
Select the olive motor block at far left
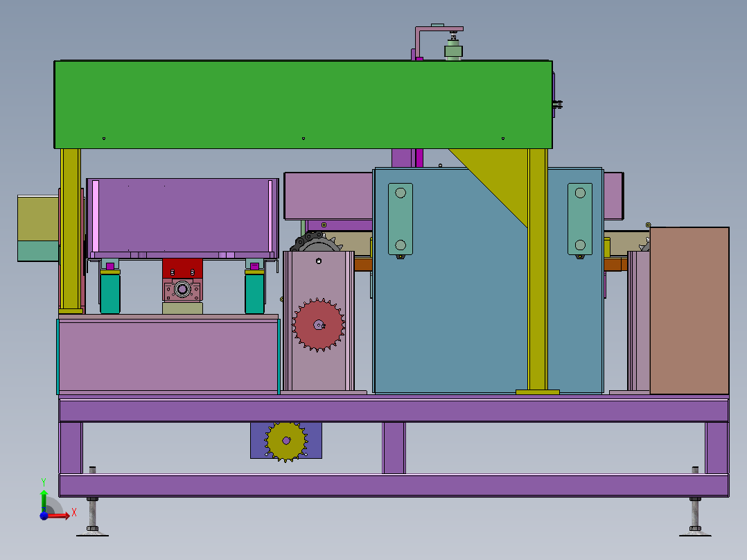(38, 218)
